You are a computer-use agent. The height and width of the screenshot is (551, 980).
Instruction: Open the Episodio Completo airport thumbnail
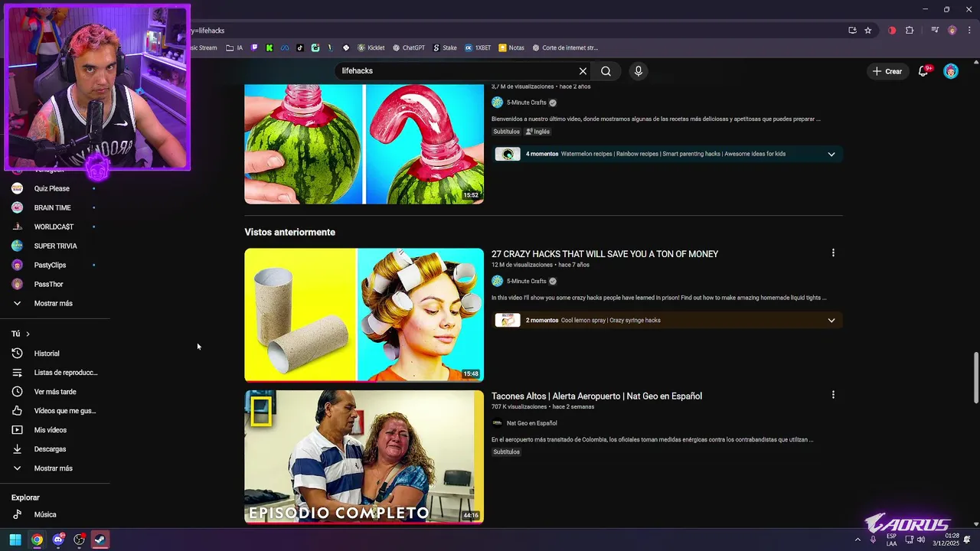(x=364, y=457)
